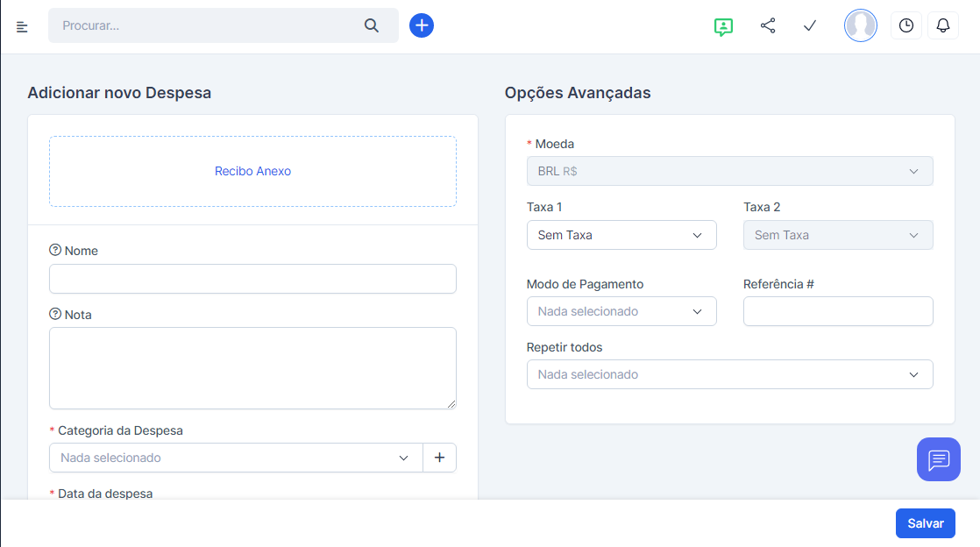Click the blue plus quick-create icon

[422, 25]
